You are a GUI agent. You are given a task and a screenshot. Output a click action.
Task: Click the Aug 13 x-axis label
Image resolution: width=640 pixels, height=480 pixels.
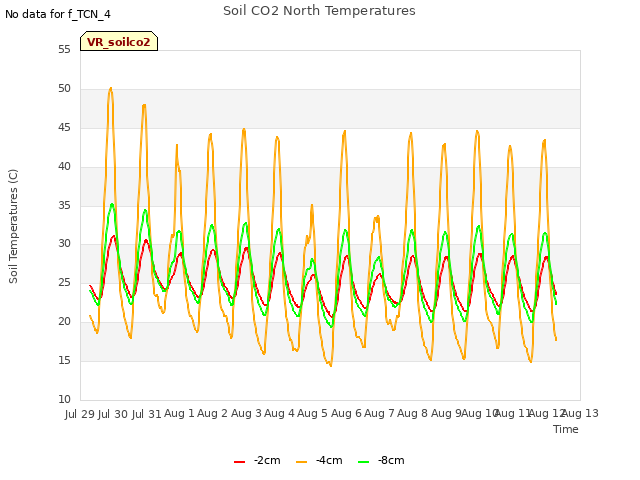coord(580,413)
